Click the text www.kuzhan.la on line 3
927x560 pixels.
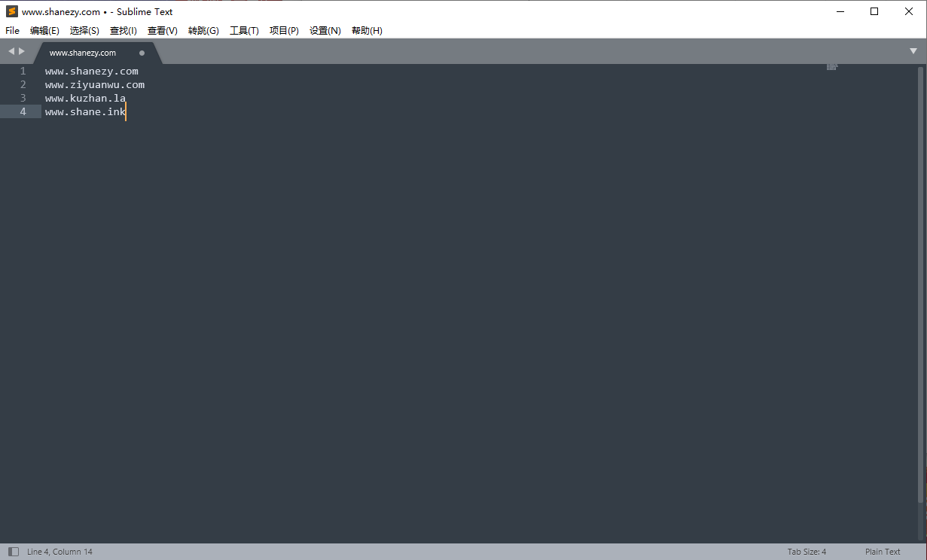click(85, 98)
